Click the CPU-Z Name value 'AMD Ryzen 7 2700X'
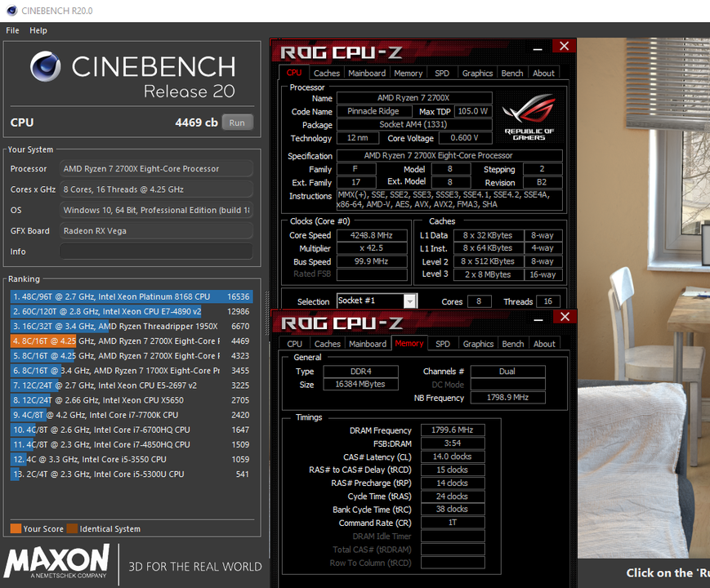 click(x=414, y=98)
